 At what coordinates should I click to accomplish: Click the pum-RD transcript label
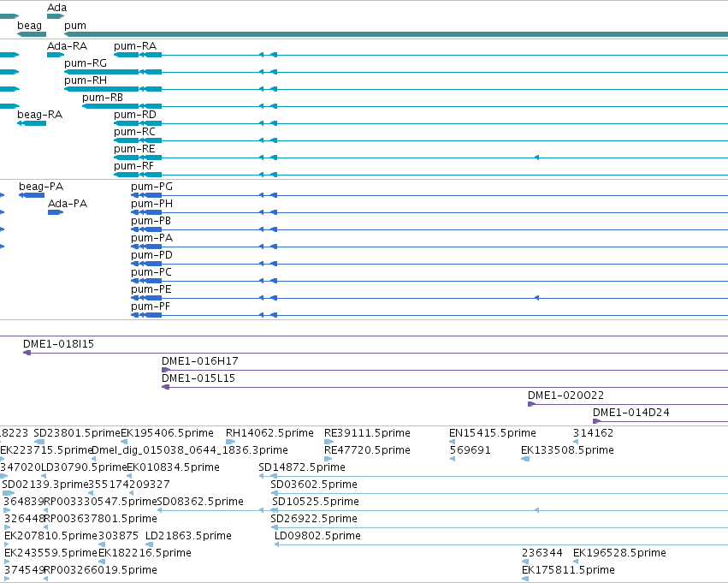(135, 115)
